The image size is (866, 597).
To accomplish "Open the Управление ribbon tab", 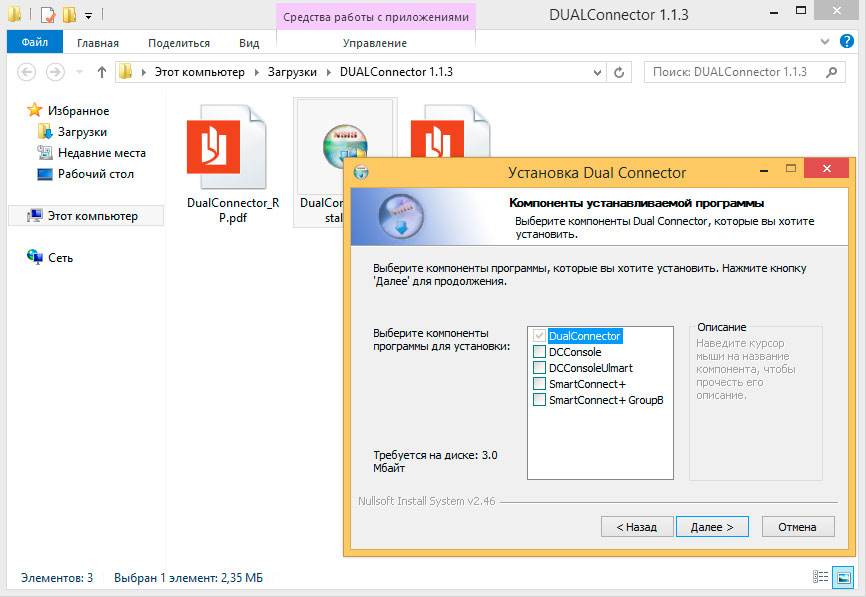I will coord(375,43).
